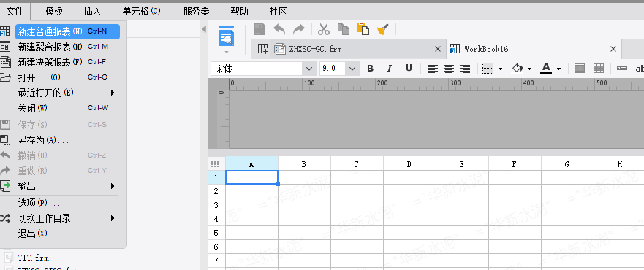This screenshot has width=644, height=270.
Task: Toggle italic formatting
Action: click(390, 69)
